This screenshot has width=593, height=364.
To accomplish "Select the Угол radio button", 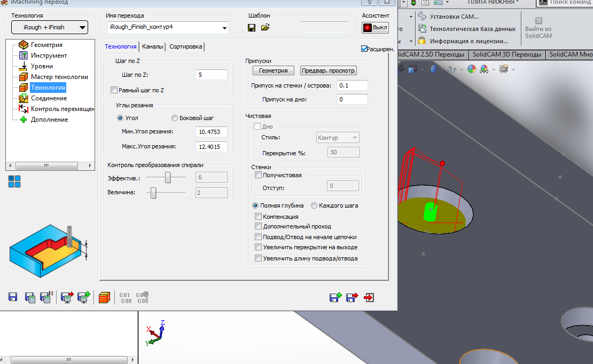I will click(x=120, y=118).
